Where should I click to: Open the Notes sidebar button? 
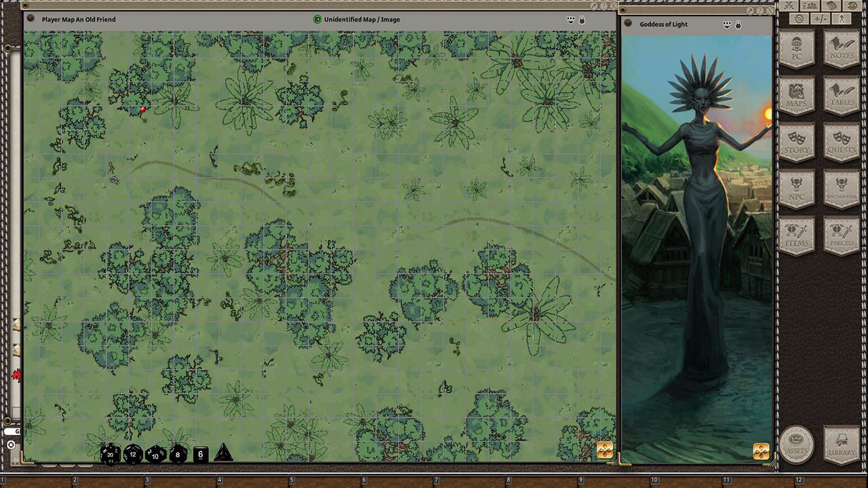coord(842,48)
